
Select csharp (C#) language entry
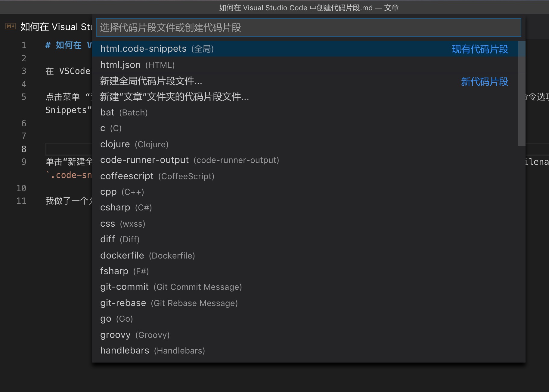[126, 207]
